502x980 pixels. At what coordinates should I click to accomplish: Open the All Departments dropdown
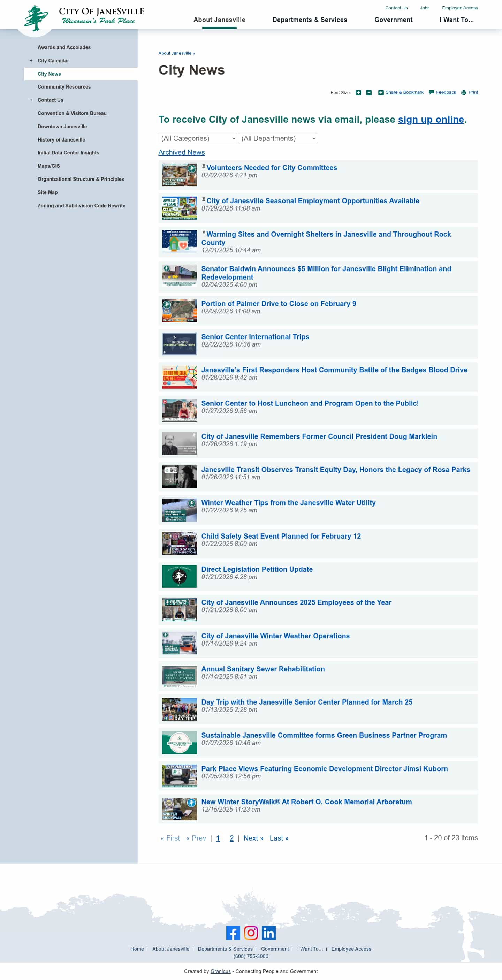278,138
